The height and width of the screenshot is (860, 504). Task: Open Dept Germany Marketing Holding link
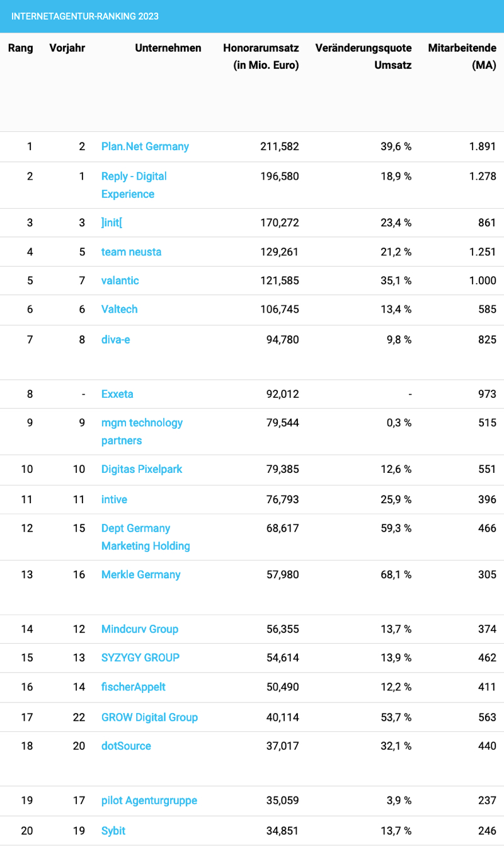coord(135,528)
